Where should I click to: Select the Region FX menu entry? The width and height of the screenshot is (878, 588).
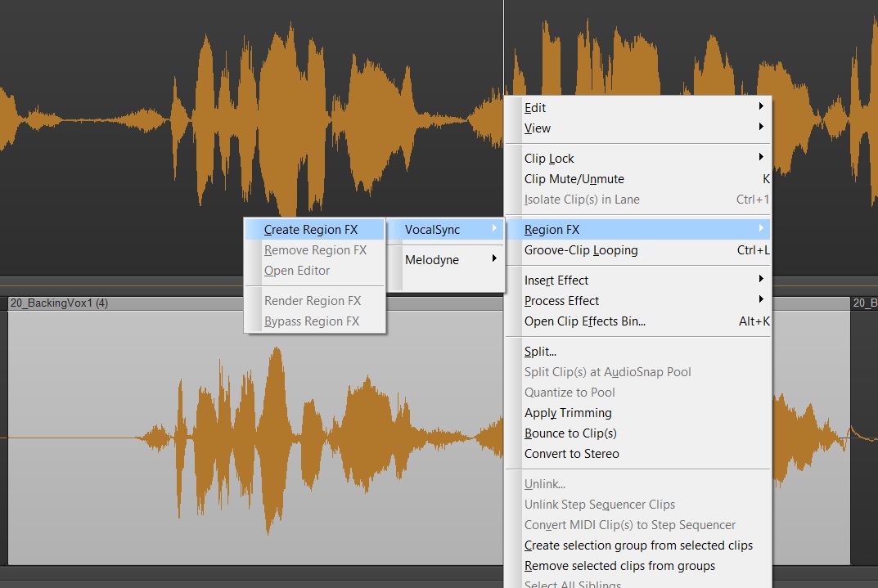[x=637, y=229]
